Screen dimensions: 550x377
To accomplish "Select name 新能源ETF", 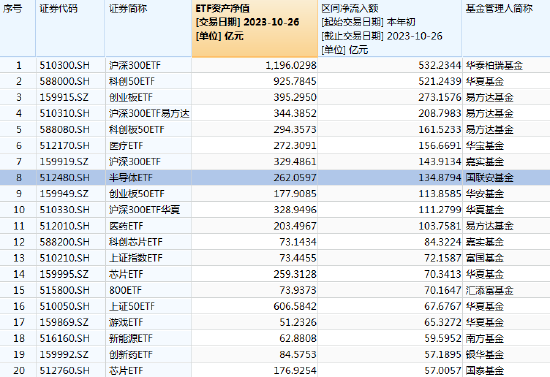I will [130, 338].
